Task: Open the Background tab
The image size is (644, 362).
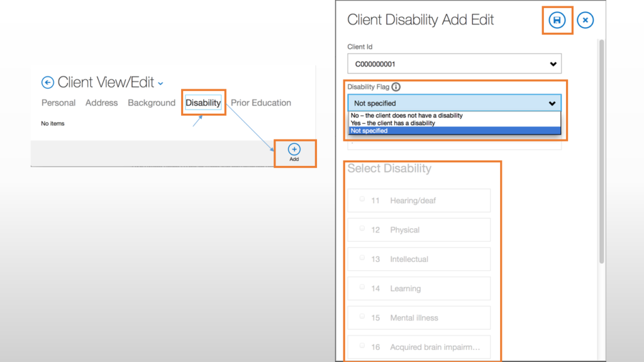Action: (152, 102)
